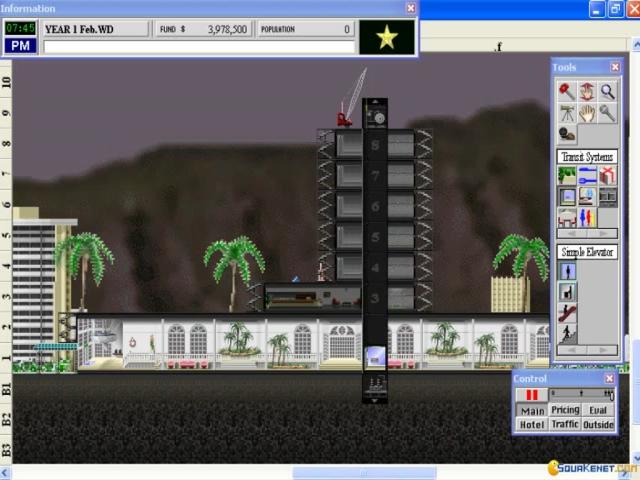Click the FUND $ 3,978,500 field
This screenshot has height=480, width=640.
click(x=202, y=29)
